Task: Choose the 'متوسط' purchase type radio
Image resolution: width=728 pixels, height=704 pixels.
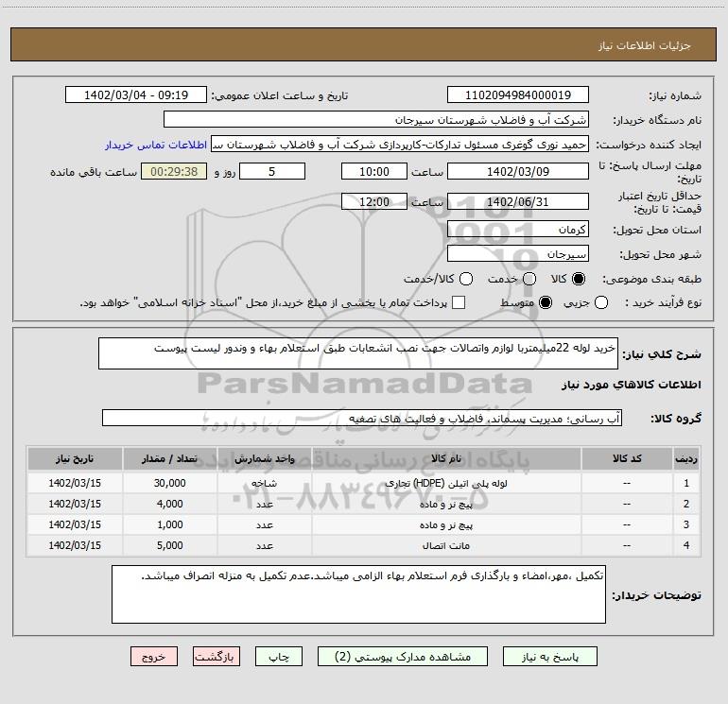Action: tap(544, 302)
